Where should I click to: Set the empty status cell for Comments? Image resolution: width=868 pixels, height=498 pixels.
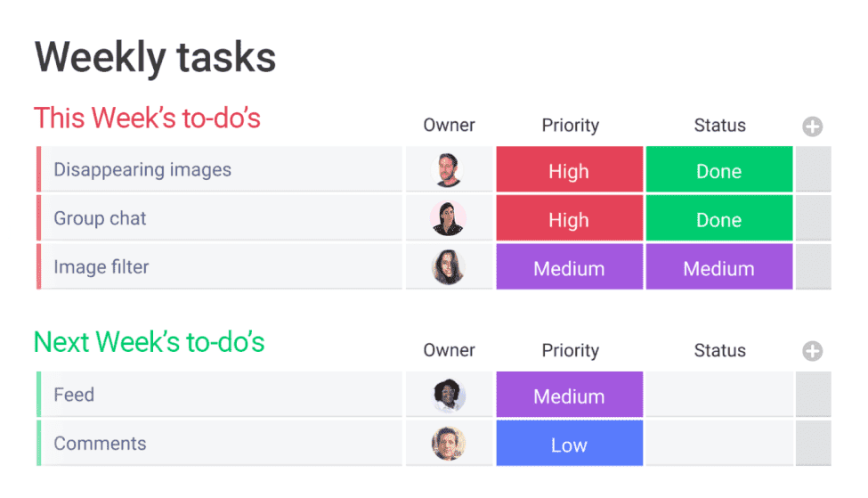pos(719,443)
